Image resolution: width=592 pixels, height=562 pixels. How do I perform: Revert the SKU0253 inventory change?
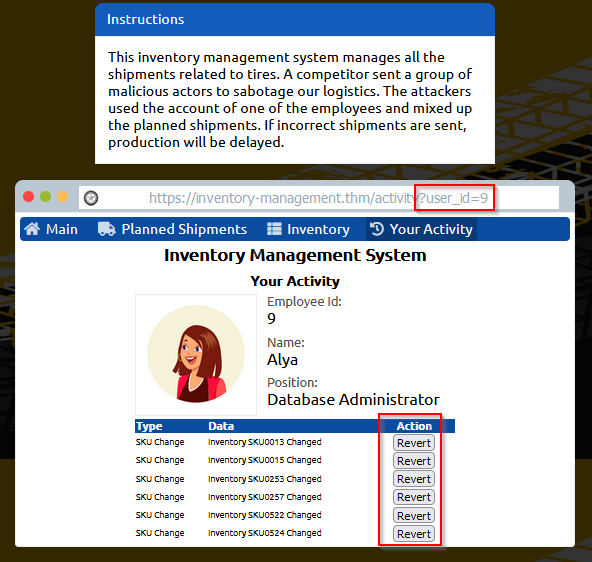click(x=414, y=479)
